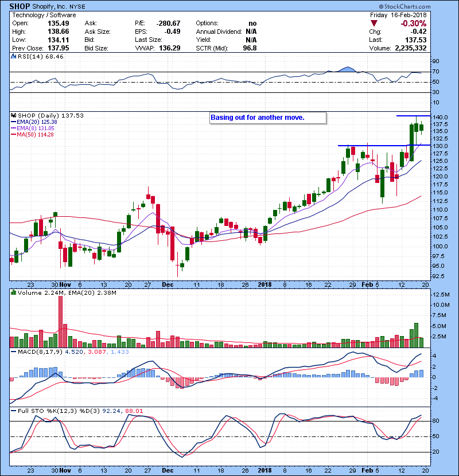The height and width of the screenshot is (476, 459).
Task: Click the Prev Close value 137.95
Action: point(59,48)
